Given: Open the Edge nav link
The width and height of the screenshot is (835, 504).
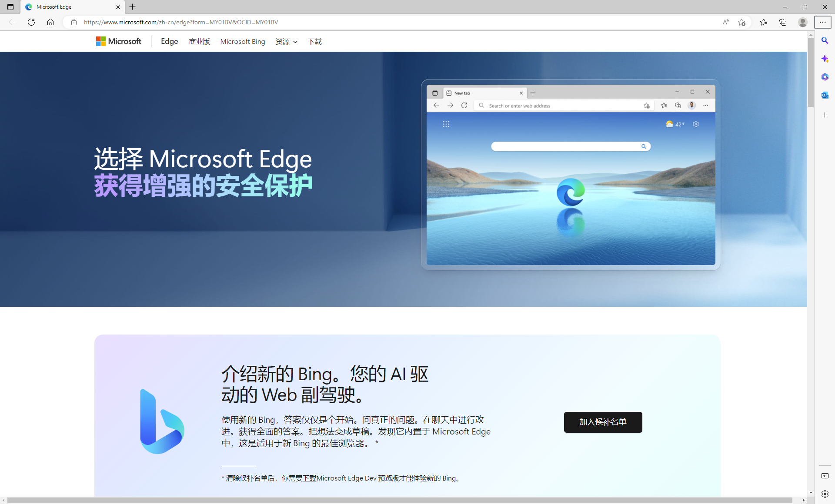Looking at the screenshot, I should tap(169, 41).
